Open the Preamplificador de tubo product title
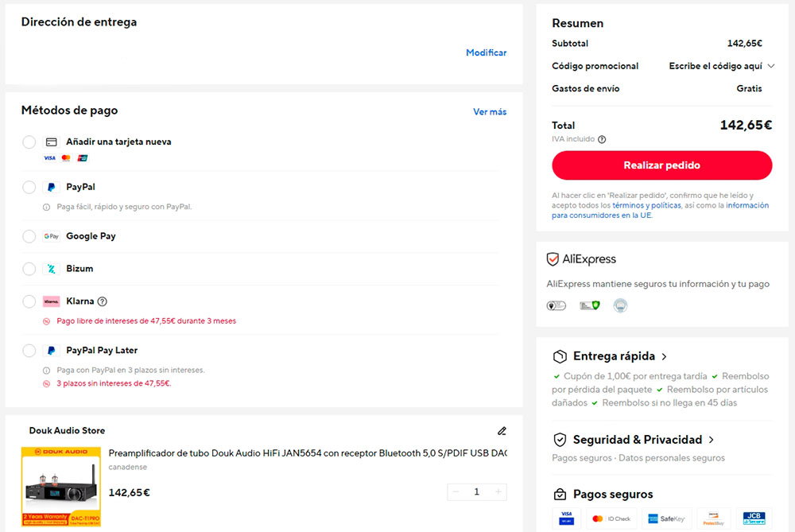795x532 pixels. tap(307, 453)
